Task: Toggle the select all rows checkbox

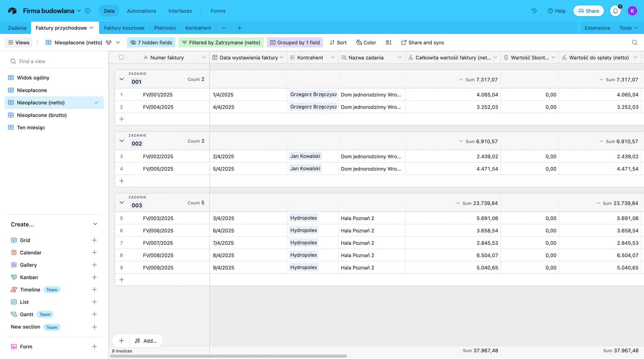Action: [x=121, y=58]
